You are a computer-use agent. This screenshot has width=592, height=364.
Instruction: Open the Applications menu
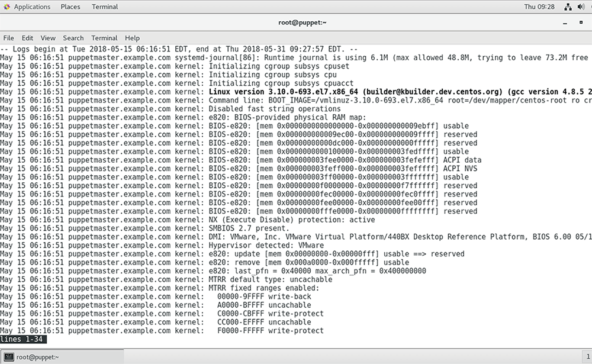pyautogui.click(x=31, y=7)
